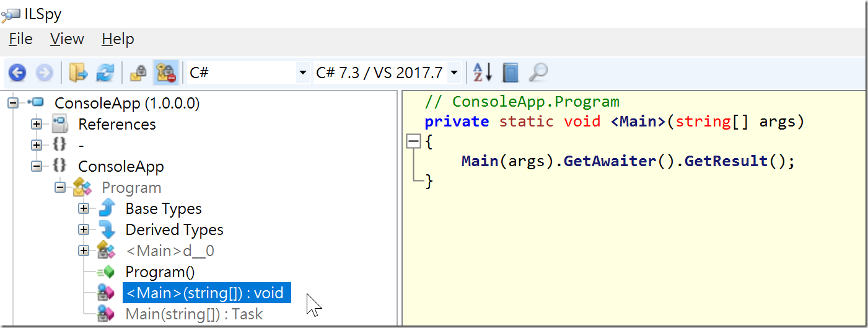Screen dimensions: 868x328
Task: Open the blue book documentation icon
Action: (510, 73)
